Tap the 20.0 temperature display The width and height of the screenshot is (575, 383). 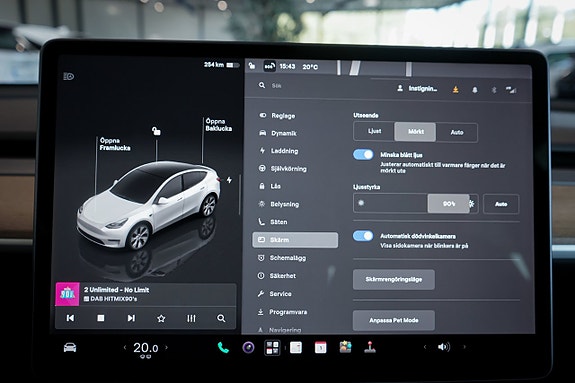tap(146, 348)
